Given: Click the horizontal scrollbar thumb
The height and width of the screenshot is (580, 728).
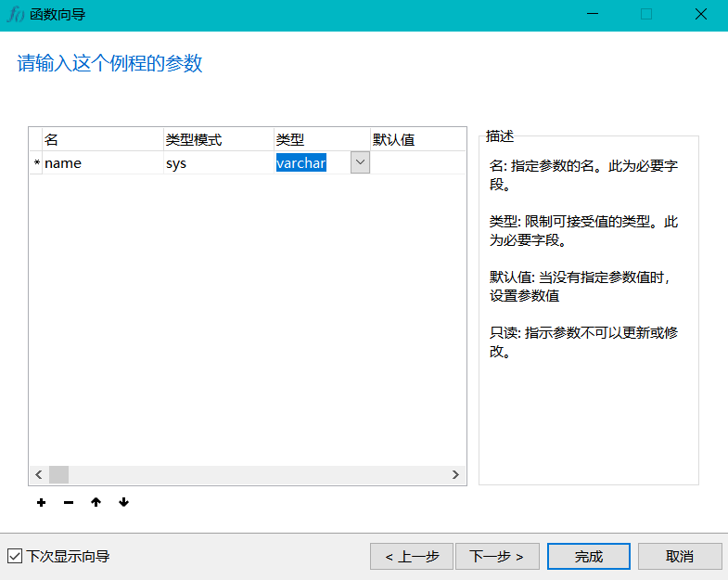Looking at the screenshot, I should [59, 474].
